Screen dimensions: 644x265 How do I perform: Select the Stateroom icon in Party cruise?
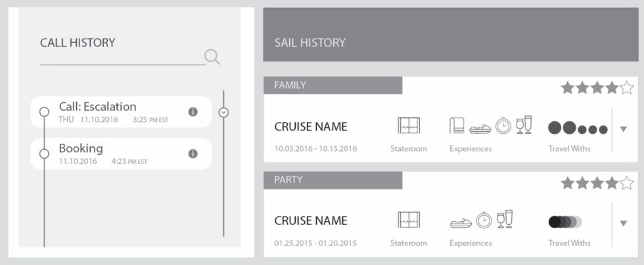(x=409, y=220)
